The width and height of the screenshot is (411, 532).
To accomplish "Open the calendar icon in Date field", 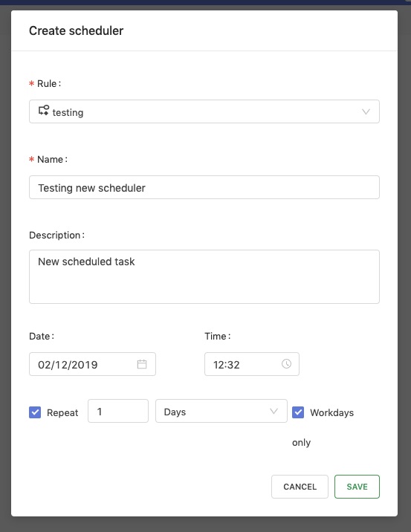I will click(142, 364).
